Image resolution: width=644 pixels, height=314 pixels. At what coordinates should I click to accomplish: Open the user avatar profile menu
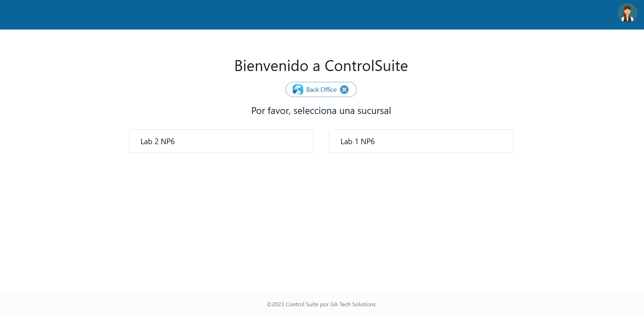(x=627, y=13)
